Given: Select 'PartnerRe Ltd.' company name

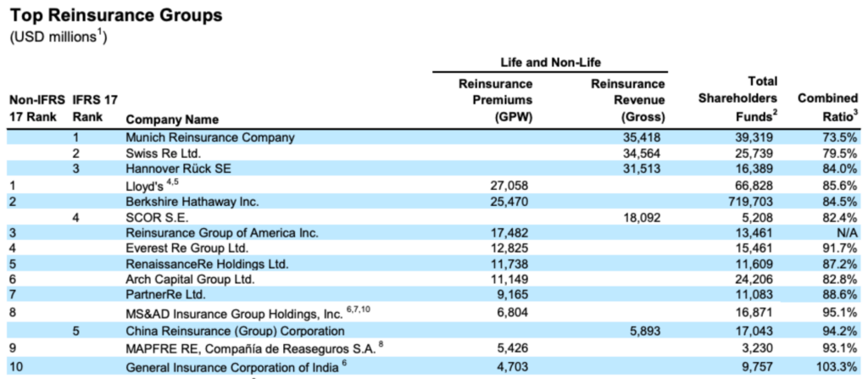Looking at the screenshot, I should point(164,296).
